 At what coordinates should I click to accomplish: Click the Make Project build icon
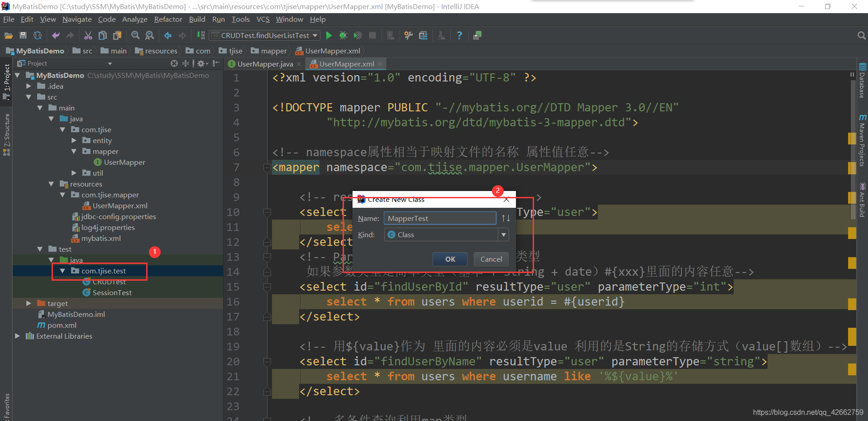pos(200,35)
